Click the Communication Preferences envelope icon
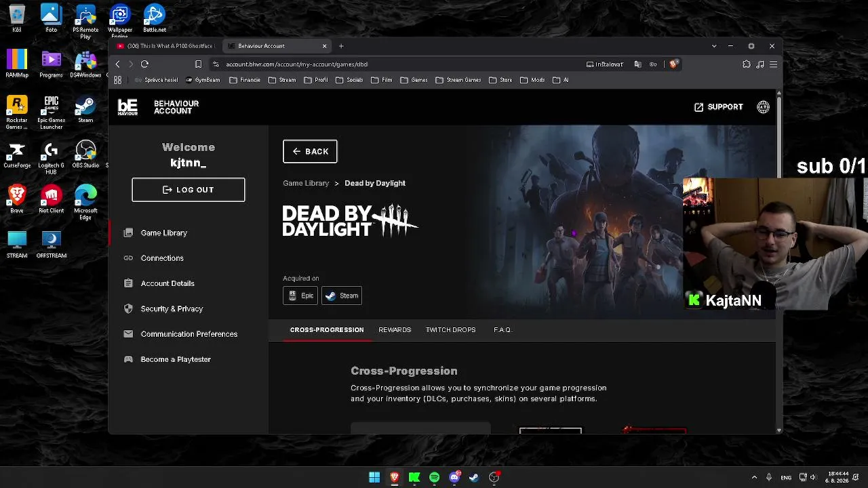The height and width of the screenshot is (488, 868). point(128,334)
